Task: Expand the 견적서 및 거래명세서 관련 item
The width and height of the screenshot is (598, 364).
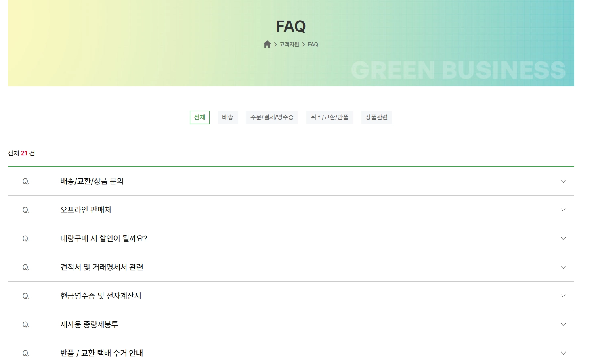Action: point(563,267)
